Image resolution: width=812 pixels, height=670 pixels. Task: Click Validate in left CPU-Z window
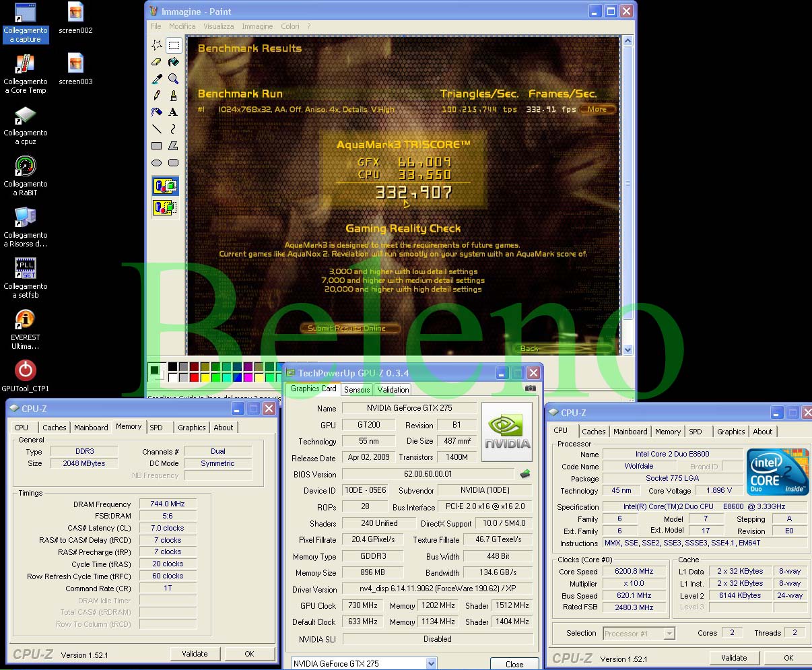(x=195, y=654)
